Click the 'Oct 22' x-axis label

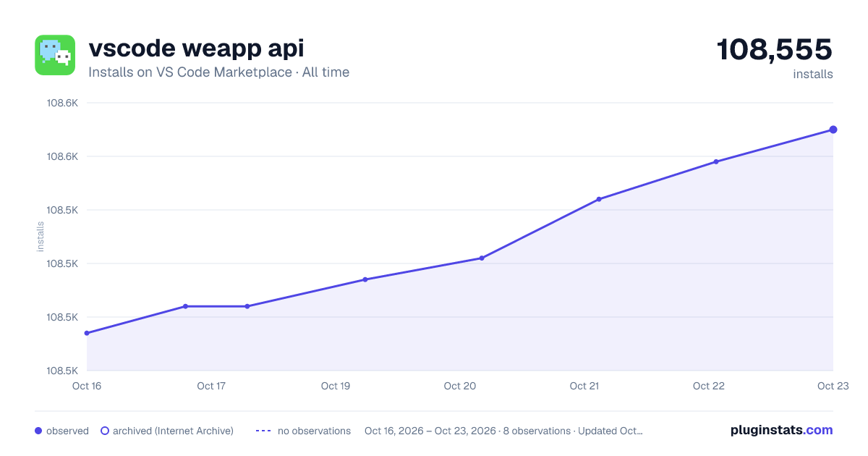709,386
